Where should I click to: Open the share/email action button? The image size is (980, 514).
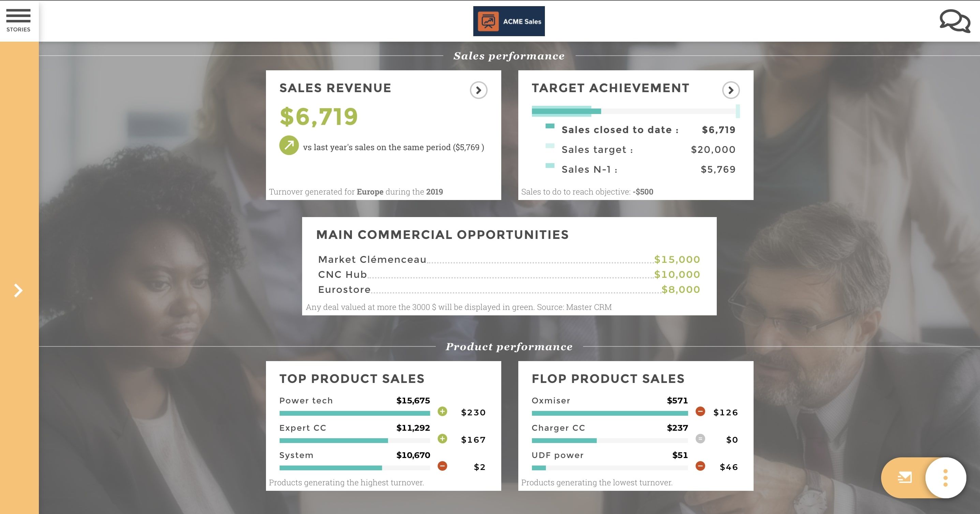pos(905,478)
